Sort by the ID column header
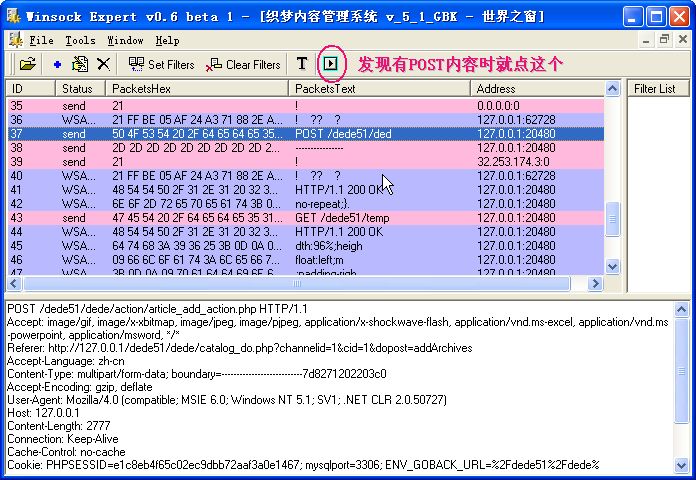Viewport: 696px width, 480px height. 31,88
